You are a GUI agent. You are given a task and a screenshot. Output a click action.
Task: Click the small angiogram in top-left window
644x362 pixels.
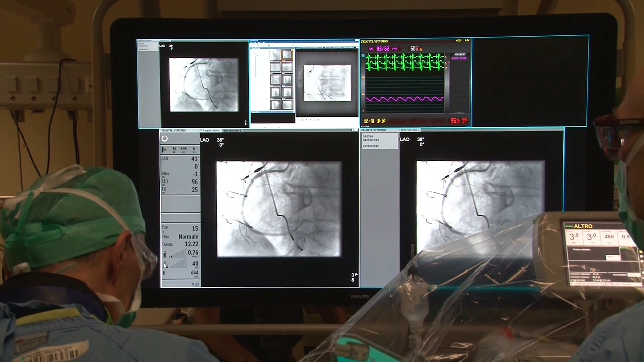pyautogui.click(x=204, y=84)
